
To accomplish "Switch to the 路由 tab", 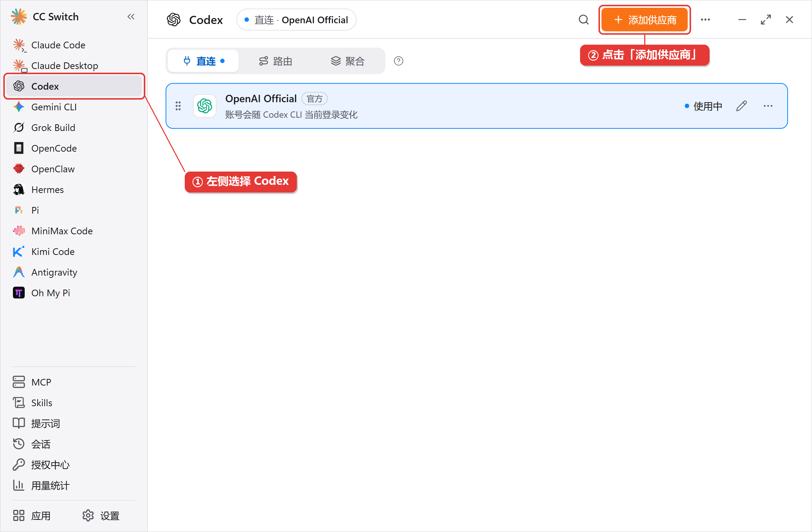I will (275, 61).
